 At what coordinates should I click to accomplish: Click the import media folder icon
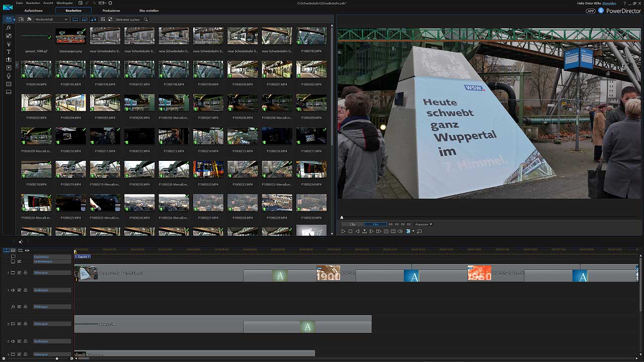coord(21,20)
